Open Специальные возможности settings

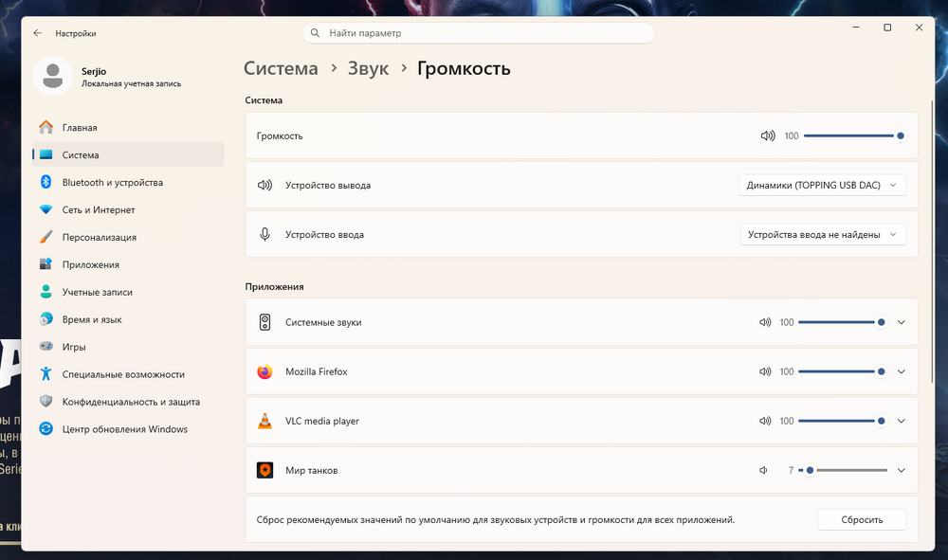tap(128, 374)
